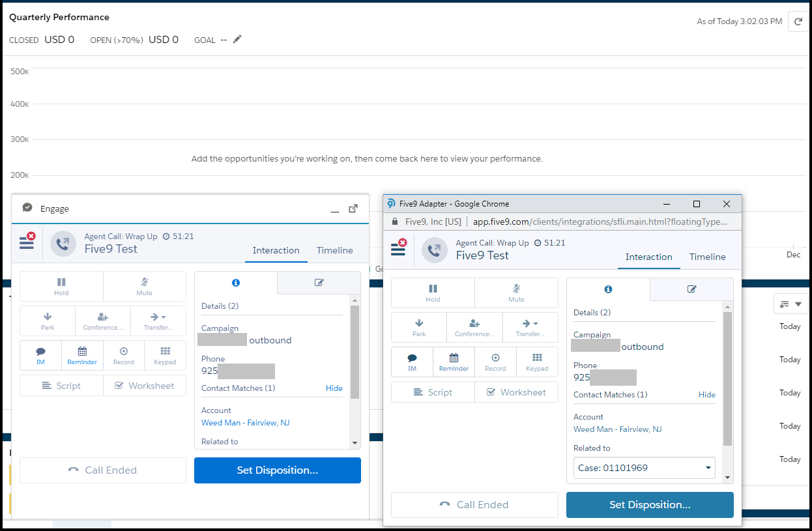This screenshot has height=531, width=812.
Task: Toggle call Record in Five9 Adapter window
Action: click(x=495, y=362)
